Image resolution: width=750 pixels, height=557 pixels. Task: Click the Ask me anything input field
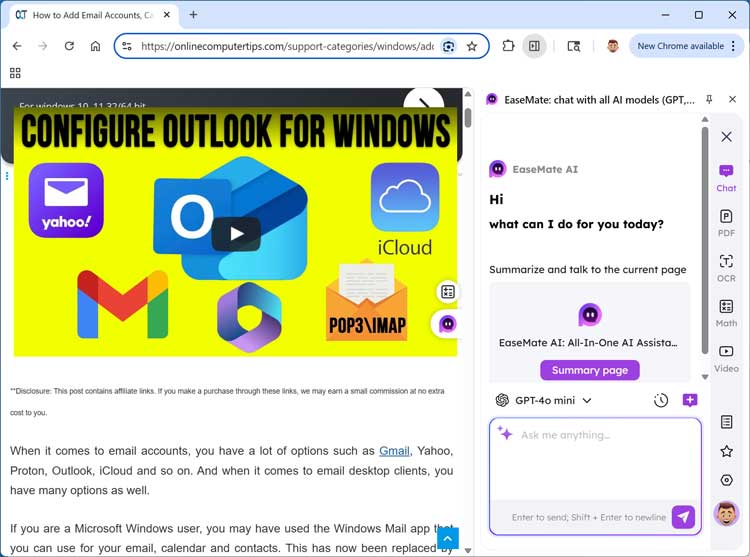595,458
